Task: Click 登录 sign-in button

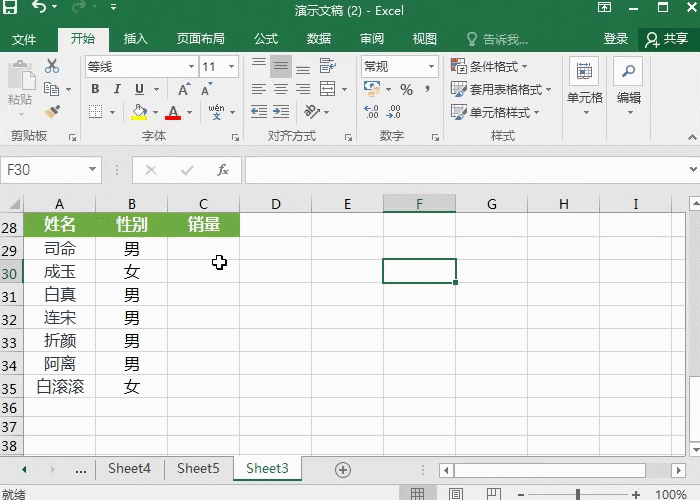Action: (616, 39)
